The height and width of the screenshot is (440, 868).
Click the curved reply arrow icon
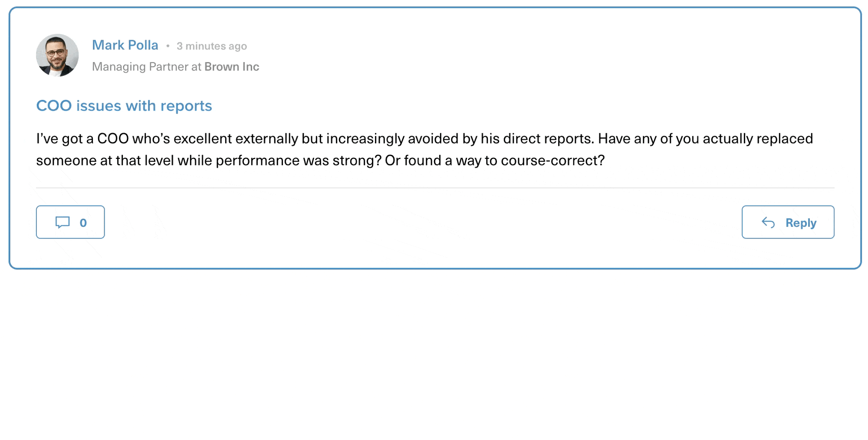(768, 223)
